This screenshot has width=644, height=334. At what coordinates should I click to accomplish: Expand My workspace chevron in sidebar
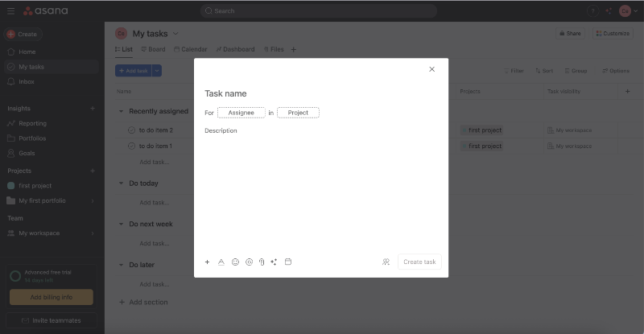coord(93,233)
